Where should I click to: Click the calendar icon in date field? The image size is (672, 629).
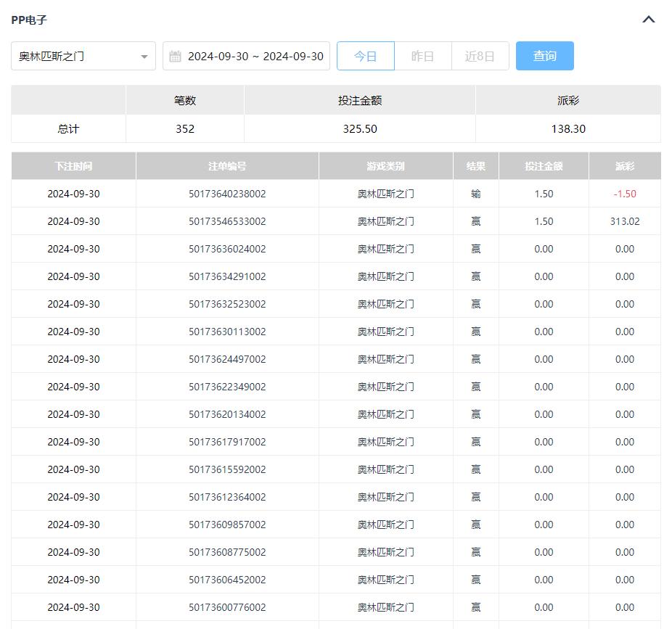(175, 56)
